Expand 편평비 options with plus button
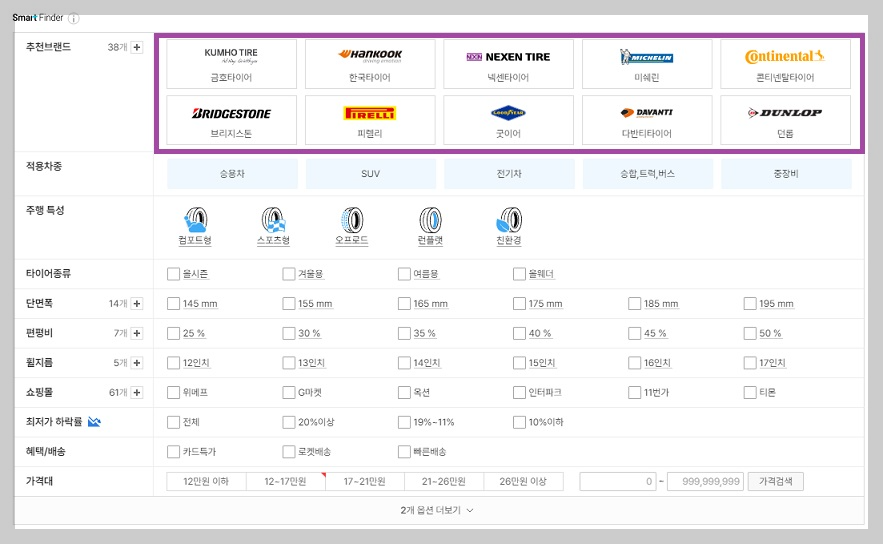Image resolution: width=883 pixels, height=544 pixels. [137, 333]
